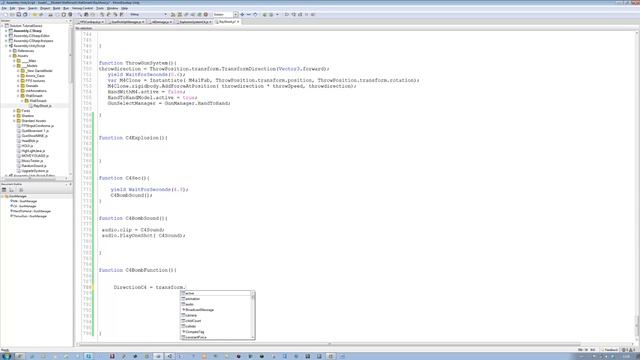This screenshot has width=640, height=360.
Task: Open RandomSound.js in the solution tree
Action: 33,166
